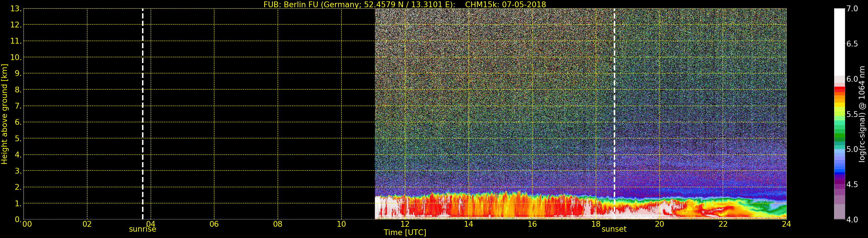Click the 13 km tick on height axis
Image resolution: width=868 pixels, height=238 pixels.
(x=15, y=9)
